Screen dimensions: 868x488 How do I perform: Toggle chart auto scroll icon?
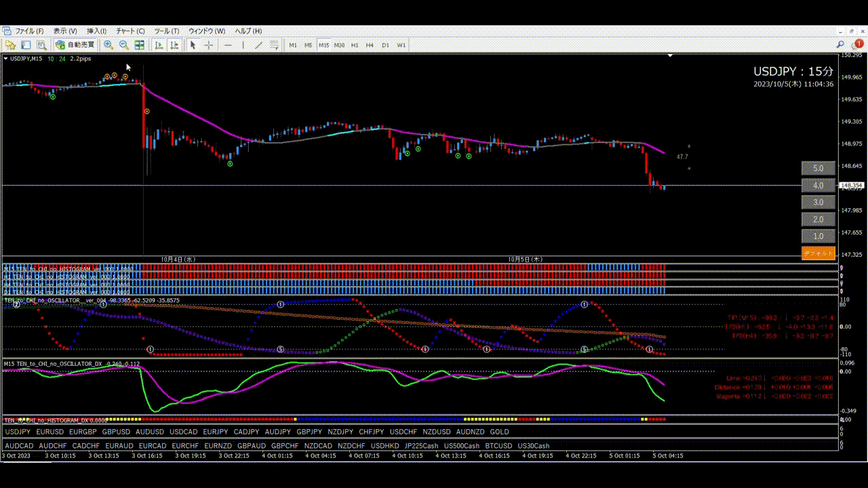(159, 45)
